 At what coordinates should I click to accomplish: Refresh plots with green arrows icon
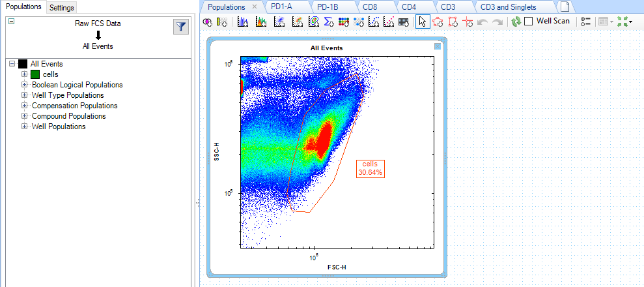[516, 22]
